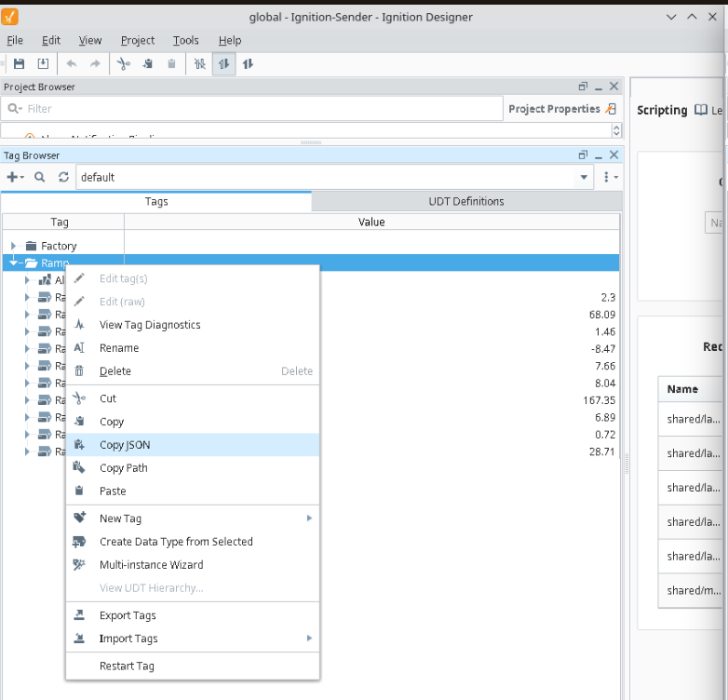This screenshot has height=700, width=728.
Task: Choose Copy JSON from context menu
Action: click(x=193, y=445)
